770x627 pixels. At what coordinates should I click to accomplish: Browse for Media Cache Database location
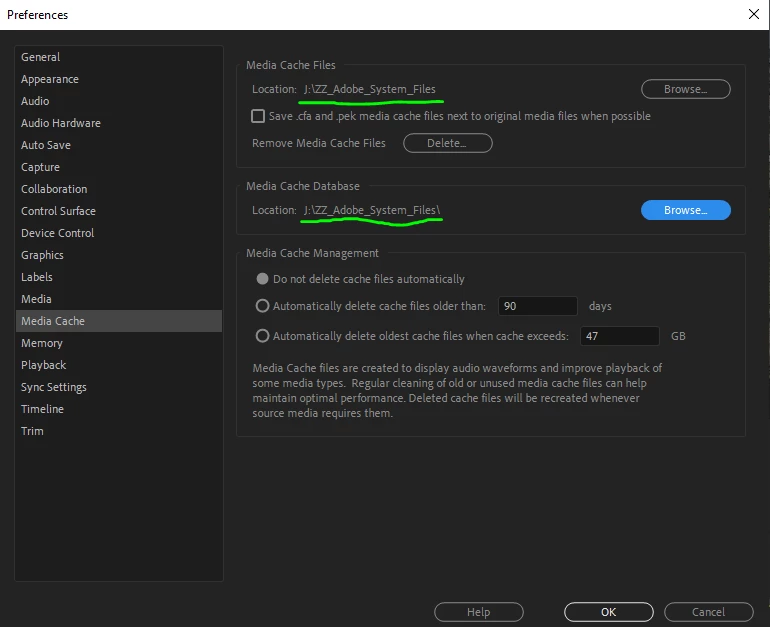(686, 210)
